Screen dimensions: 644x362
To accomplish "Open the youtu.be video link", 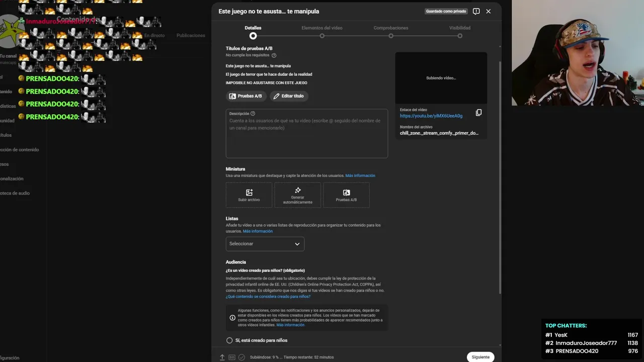I will pyautogui.click(x=431, y=116).
